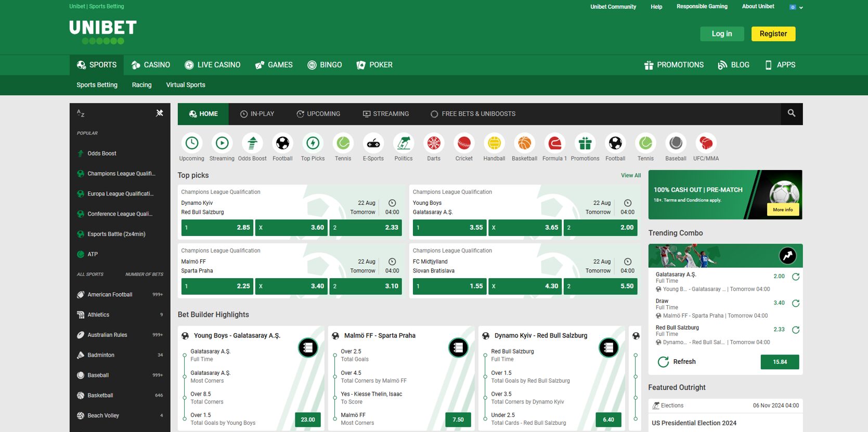Select FC Midtjylland win odds 1.55
Viewport: 868px width, 432px height.
pos(450,286)
